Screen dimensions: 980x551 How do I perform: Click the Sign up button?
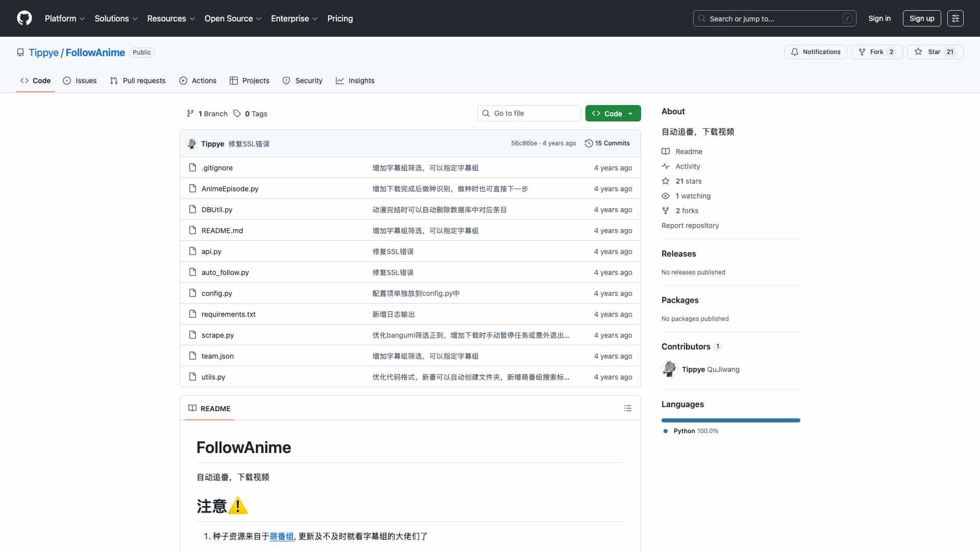(922, 18)
